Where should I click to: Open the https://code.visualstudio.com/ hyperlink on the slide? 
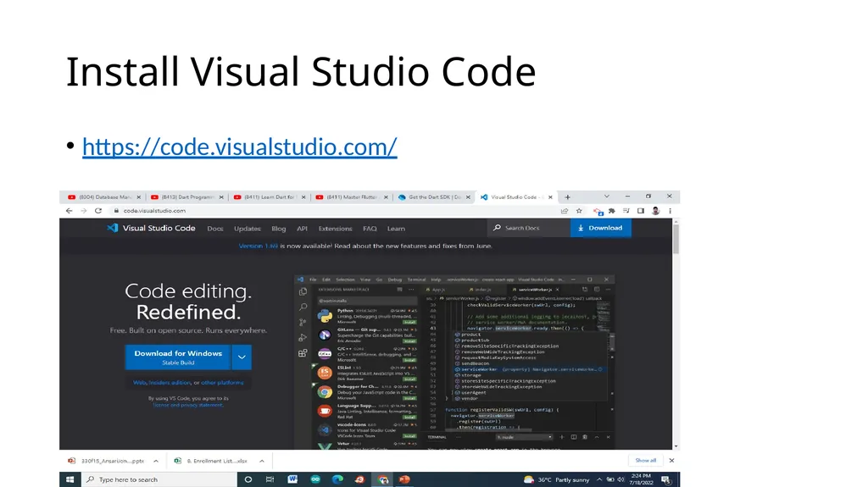(x=240, y=147)
